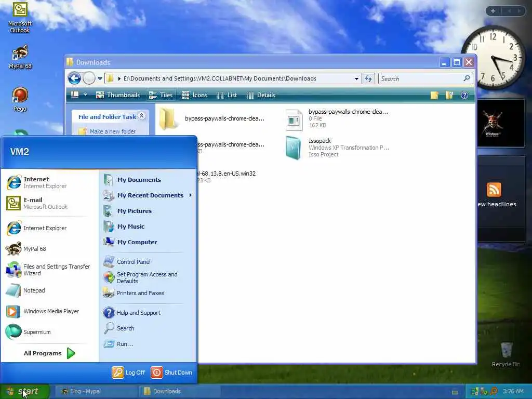Click the refresh button beside address bar
532x399 pixels.
click(x=368, y=79)
